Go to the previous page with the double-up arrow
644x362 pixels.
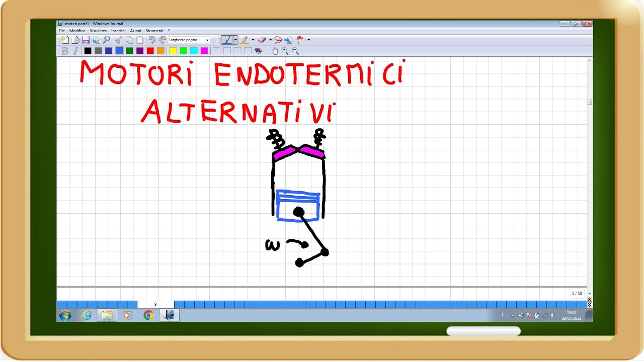[590, 300]
